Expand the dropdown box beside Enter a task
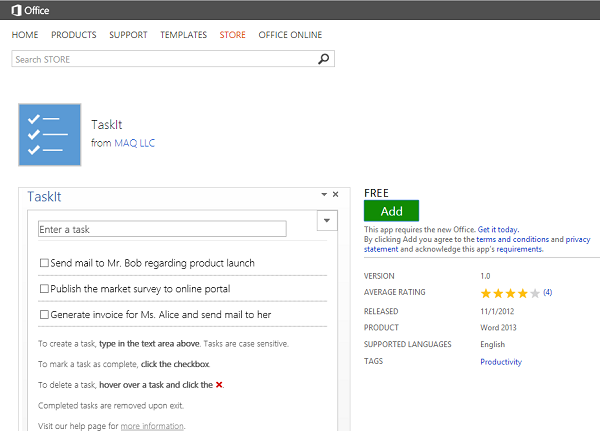This screenshot has width=600, height=431. pos(327,220)
